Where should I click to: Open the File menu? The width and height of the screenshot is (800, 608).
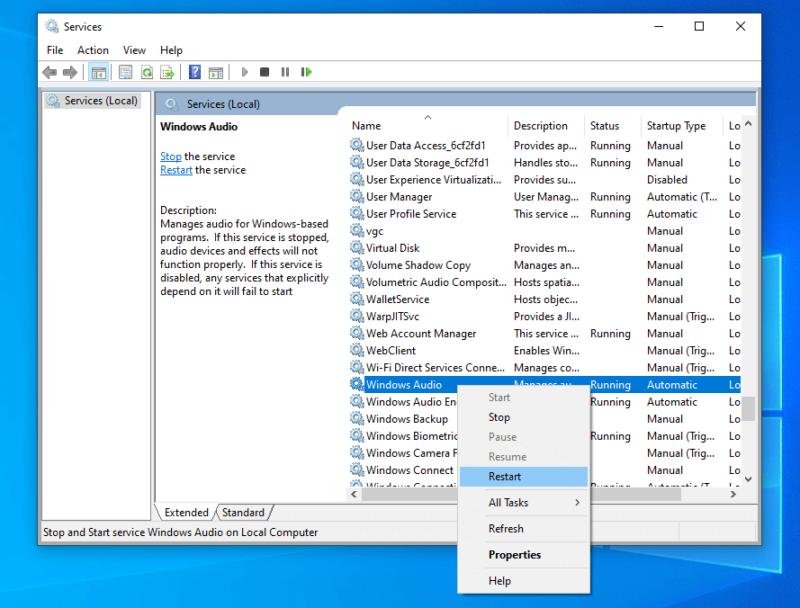55,50
